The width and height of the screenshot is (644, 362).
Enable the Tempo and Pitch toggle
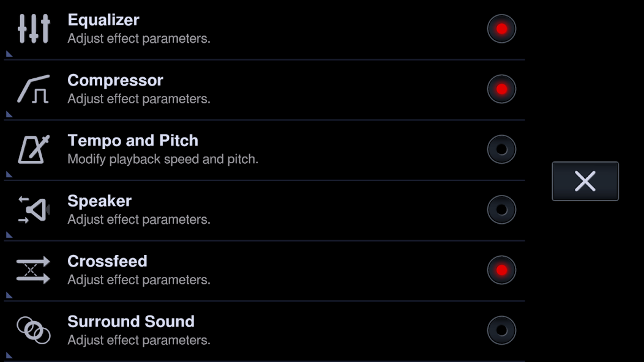coord(501,149)
